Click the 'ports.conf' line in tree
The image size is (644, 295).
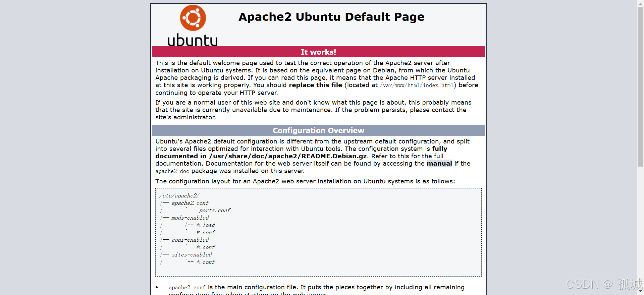coord(214,211)
